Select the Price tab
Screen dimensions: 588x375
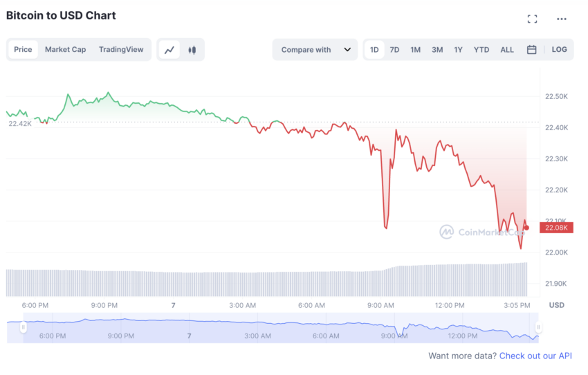[x=23, y=50]
